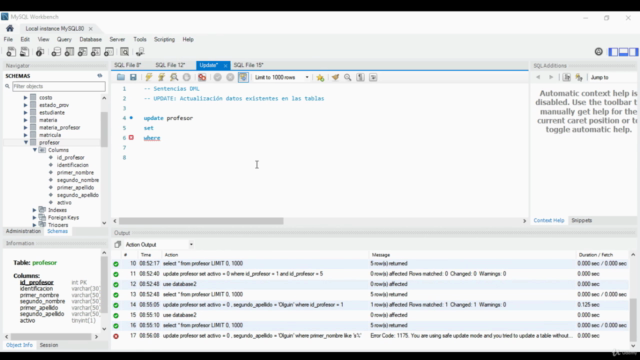The height and width of the screenshot is (360, 640).
Task: Create a new table icon
Action: [x=69, y=52]
